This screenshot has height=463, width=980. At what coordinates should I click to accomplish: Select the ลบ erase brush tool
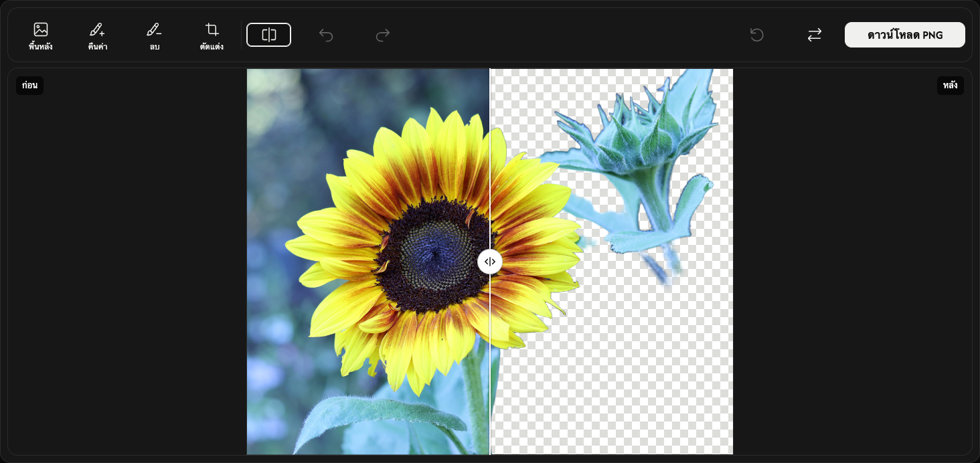[x=155, y=36]
